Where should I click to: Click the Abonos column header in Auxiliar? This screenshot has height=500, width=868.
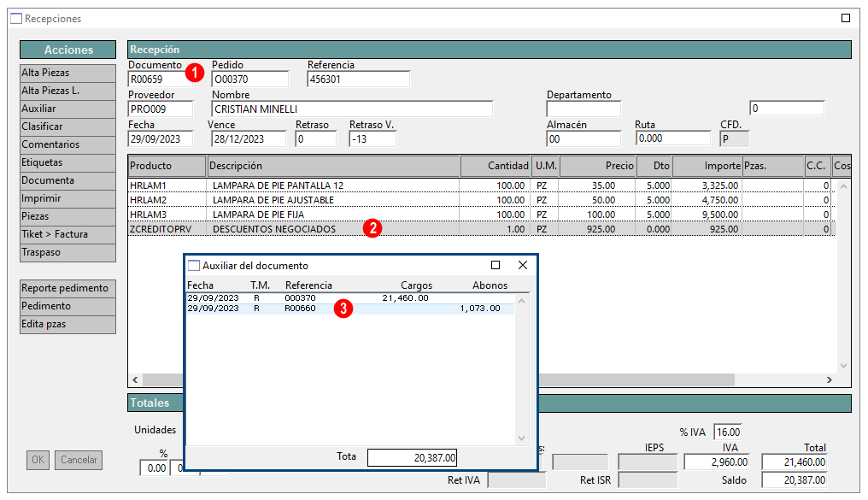(490, 285)
